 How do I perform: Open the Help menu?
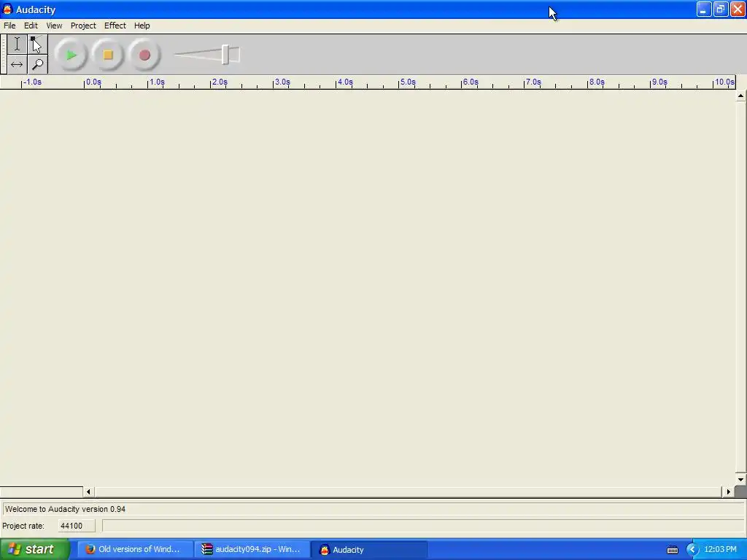(142, 26)
